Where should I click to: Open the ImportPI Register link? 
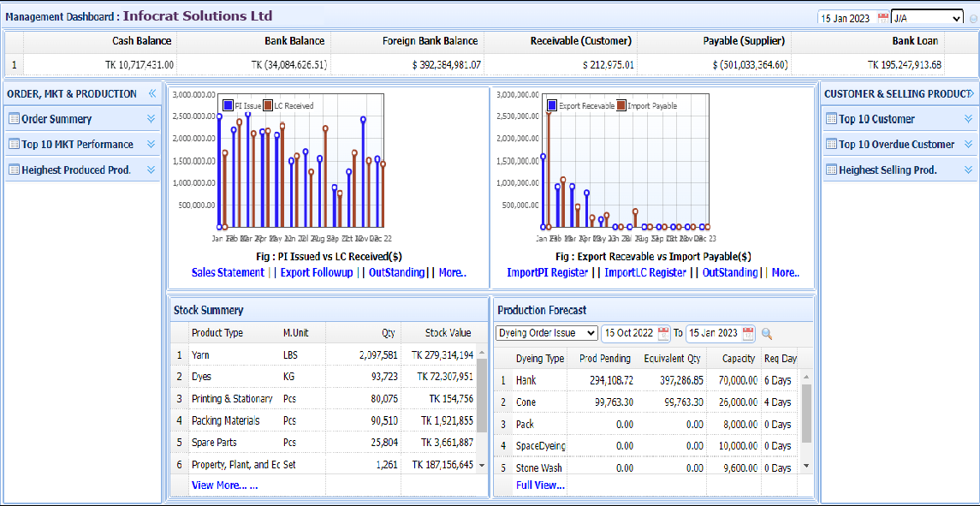pos(548,272)
